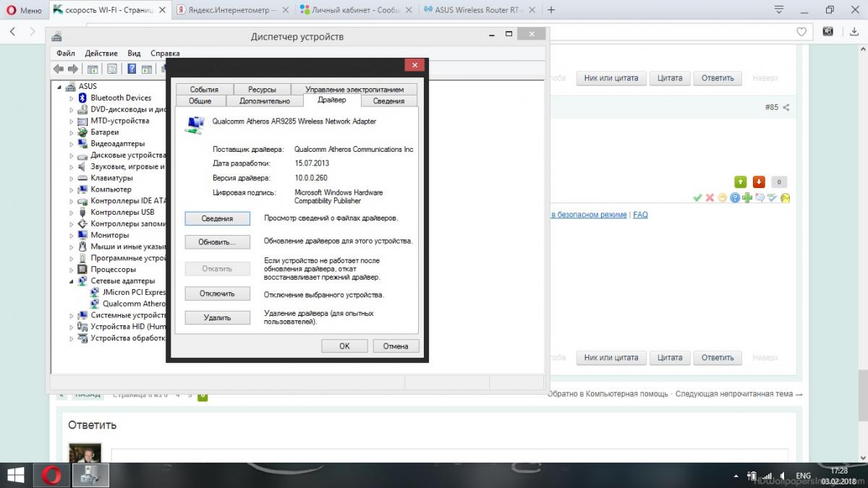Click the share icon next to #85
The image size is (868, 488).
tap(786, 107)
